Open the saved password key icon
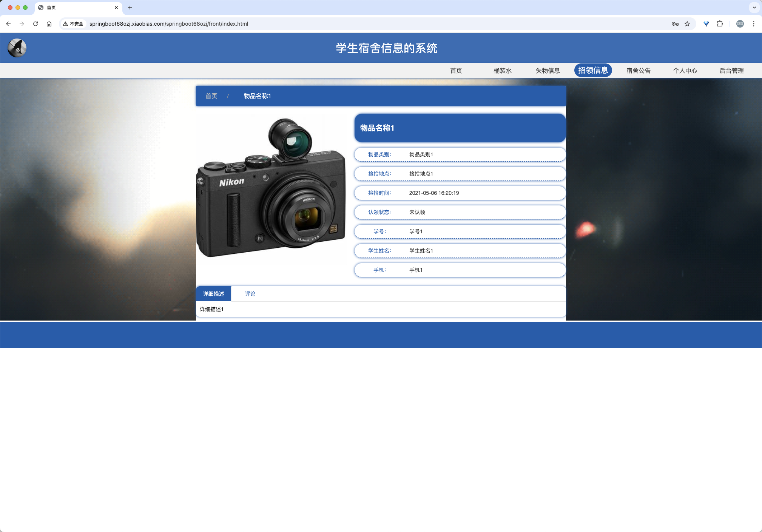The image size is (762, 532). tap(675, 24)
